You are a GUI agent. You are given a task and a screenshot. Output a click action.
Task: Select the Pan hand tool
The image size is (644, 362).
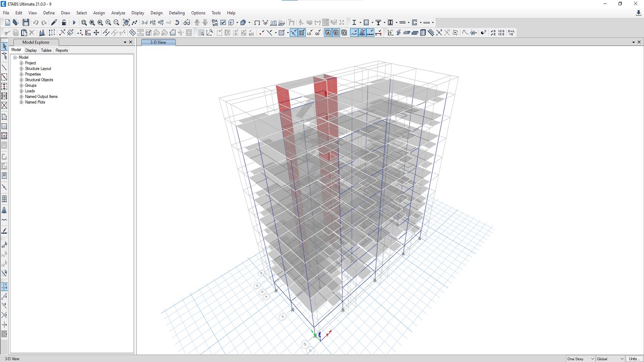[126, 22]
